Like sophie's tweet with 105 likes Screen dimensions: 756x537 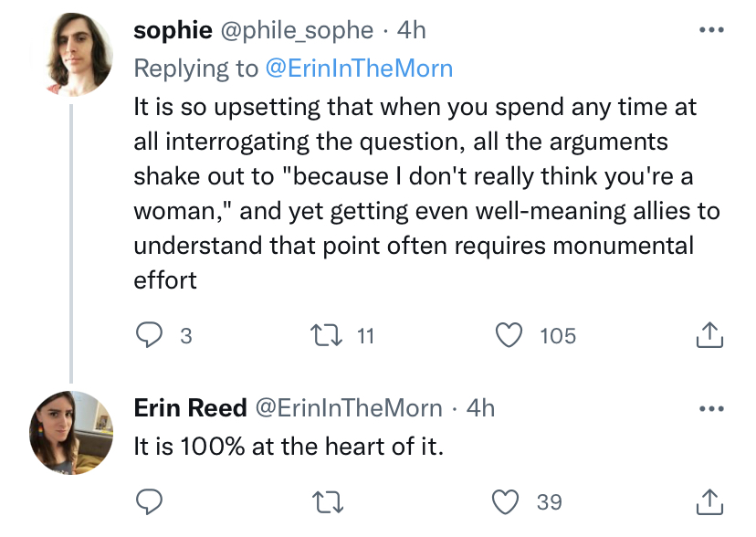pyautogui.click(x=509, y=336)
